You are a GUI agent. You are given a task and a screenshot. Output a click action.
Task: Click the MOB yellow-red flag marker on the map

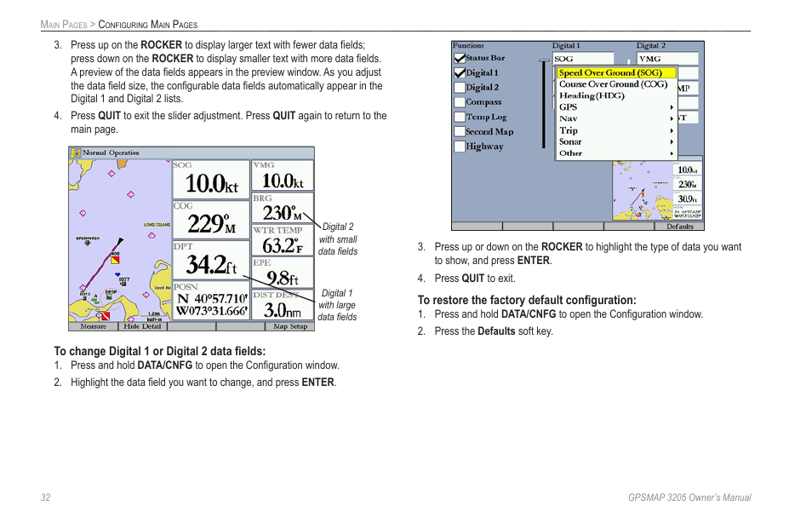(116, 260)
